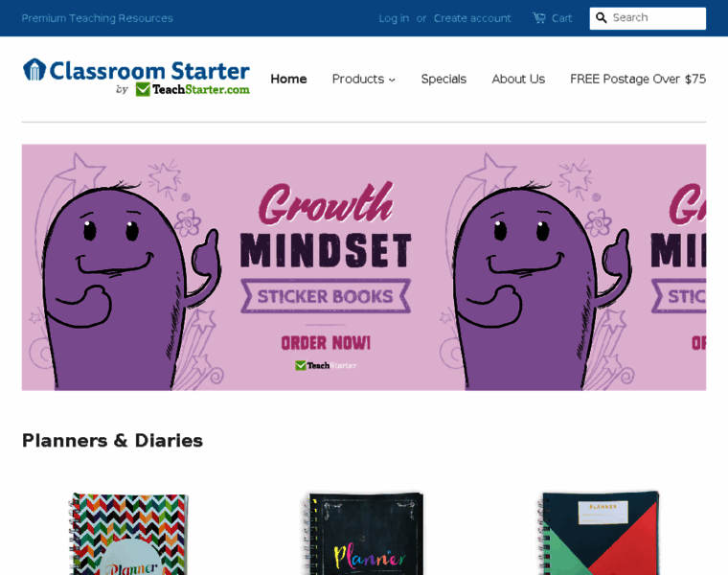Image resolution: width=728 pixels, height=575 pixels.
Task: Click the search magnifier icon
Action: [601, 18]
